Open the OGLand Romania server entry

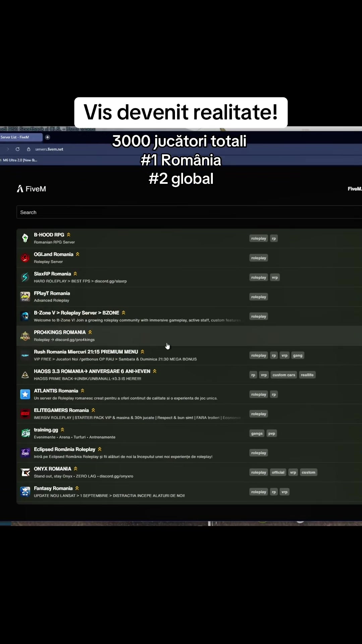[x=189, y=258]
